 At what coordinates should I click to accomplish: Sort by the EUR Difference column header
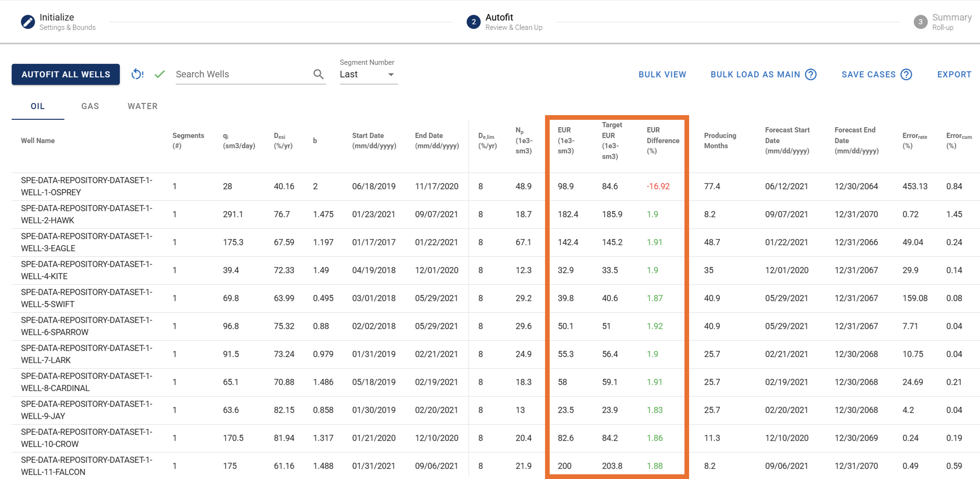click(x=662, y=140)
